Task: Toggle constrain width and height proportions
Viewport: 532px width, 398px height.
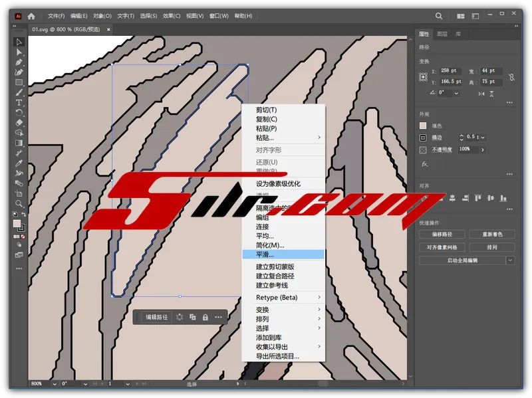Action: click(x=511, y=77)
